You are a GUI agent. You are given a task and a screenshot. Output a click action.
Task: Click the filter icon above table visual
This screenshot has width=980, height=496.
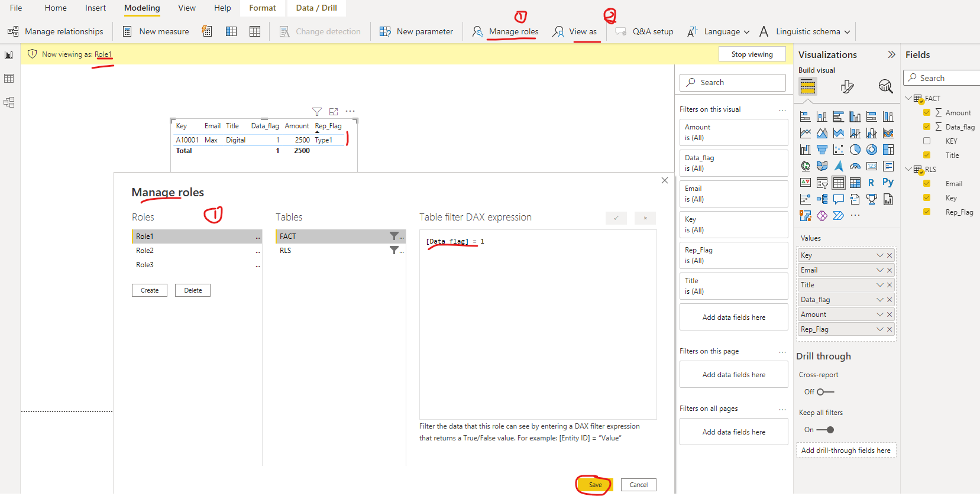coord(317,111)
